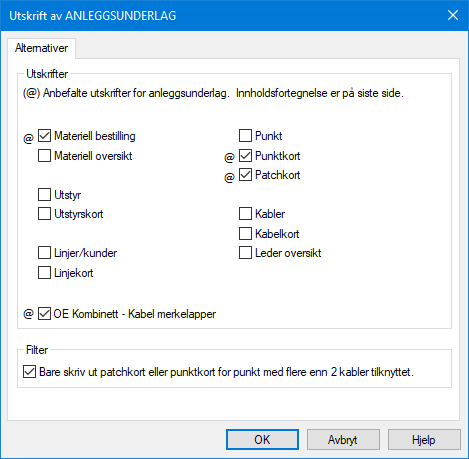
Task: Toggle the Bare skriv ut patchkort filter
Action: [x=29, y=372]
